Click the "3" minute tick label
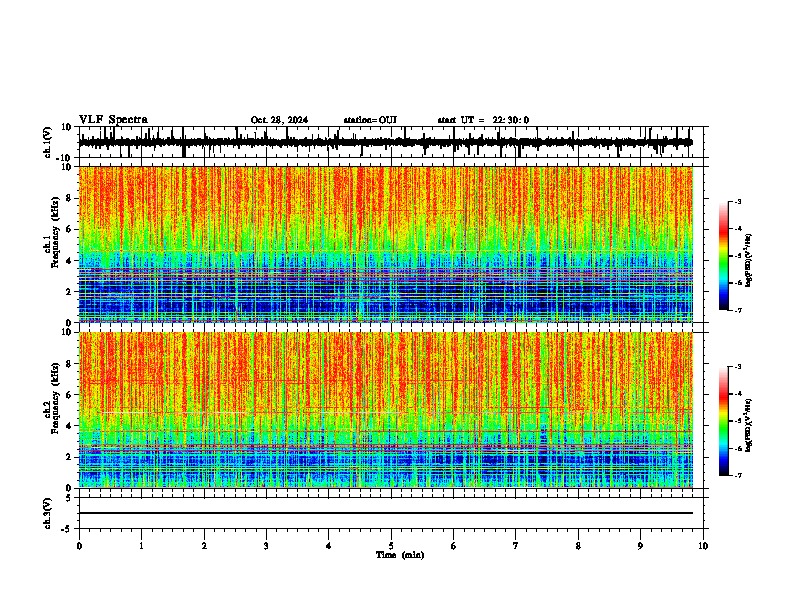This screenshot has width=792, height=612. pyautogui.click(x=266, y=546)
